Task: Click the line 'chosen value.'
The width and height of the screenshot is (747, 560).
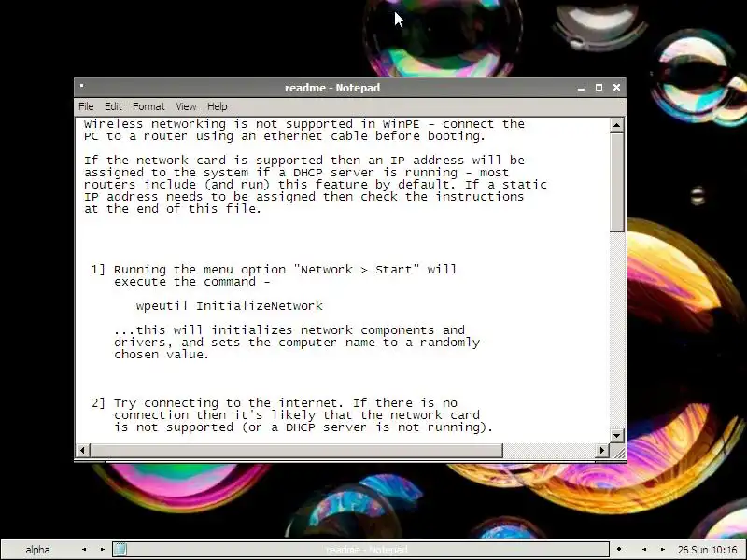Action: pos(162,355)
